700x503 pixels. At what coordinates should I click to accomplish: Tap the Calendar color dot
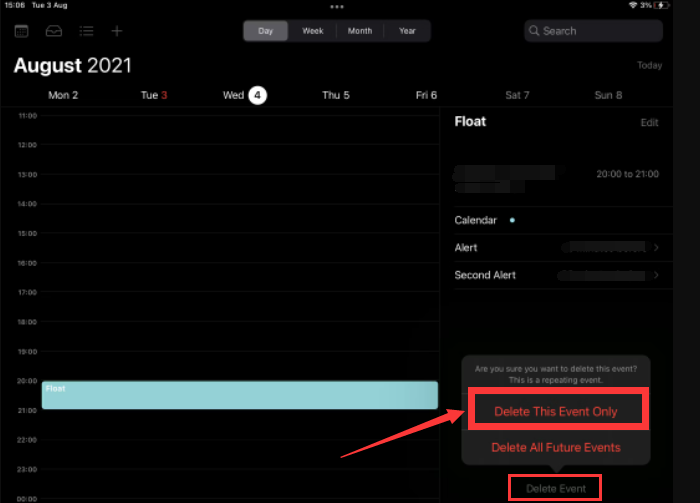[512, 220]
